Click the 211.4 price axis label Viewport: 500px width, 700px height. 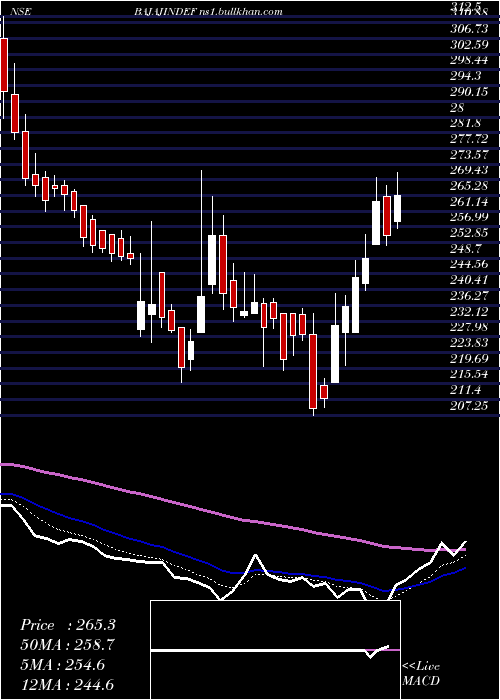467,390
